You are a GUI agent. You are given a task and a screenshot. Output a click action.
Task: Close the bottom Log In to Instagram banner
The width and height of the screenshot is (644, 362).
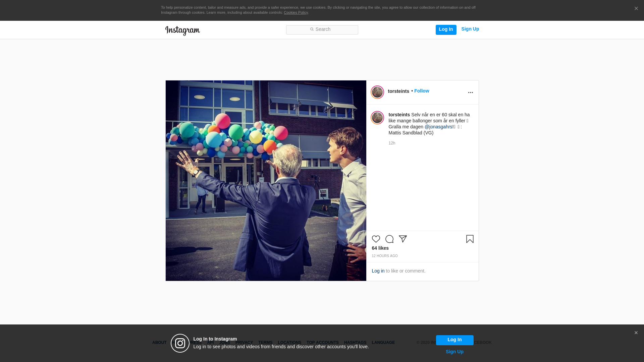coord(636,333)
